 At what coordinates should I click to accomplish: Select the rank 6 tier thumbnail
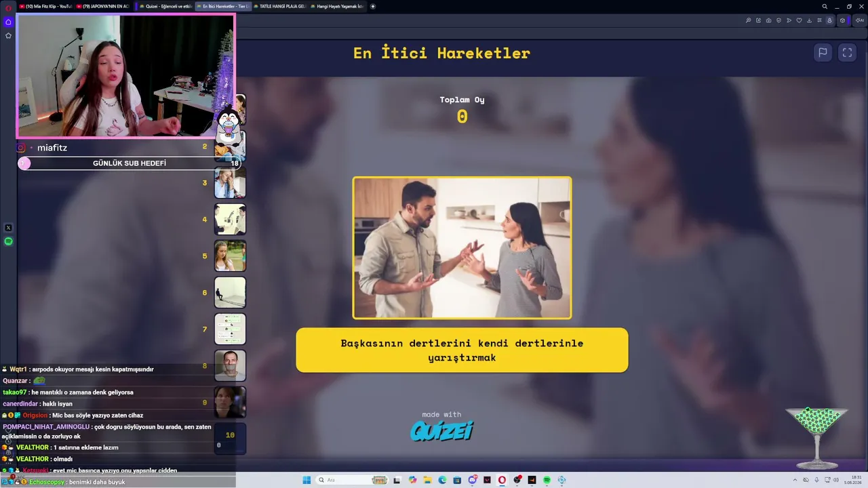coord(230,293)
